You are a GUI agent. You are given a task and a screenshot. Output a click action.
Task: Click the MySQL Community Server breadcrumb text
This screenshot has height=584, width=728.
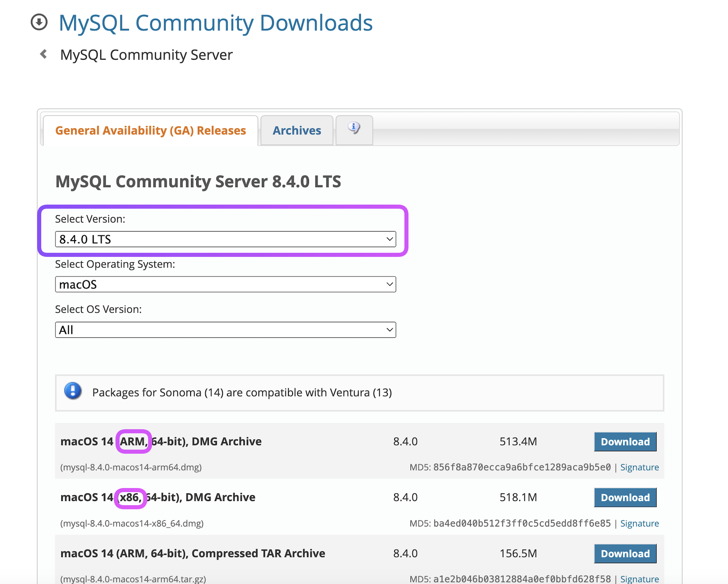click(146, 55)
